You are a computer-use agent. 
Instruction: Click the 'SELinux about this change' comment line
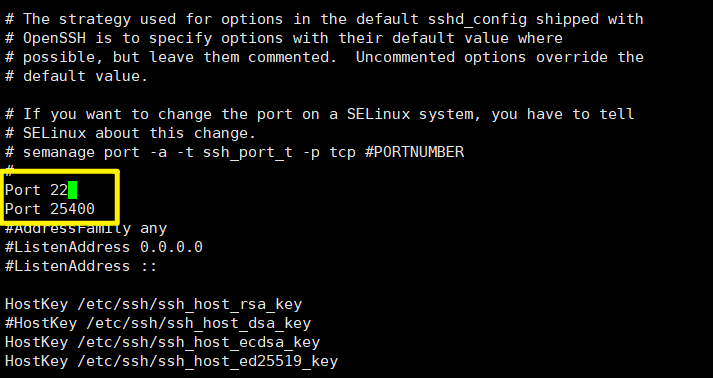(x=131, y=133)
